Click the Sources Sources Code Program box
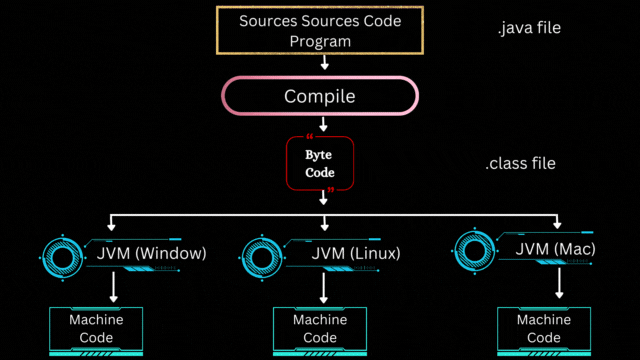640x360 pixels. tap(320, 30)
